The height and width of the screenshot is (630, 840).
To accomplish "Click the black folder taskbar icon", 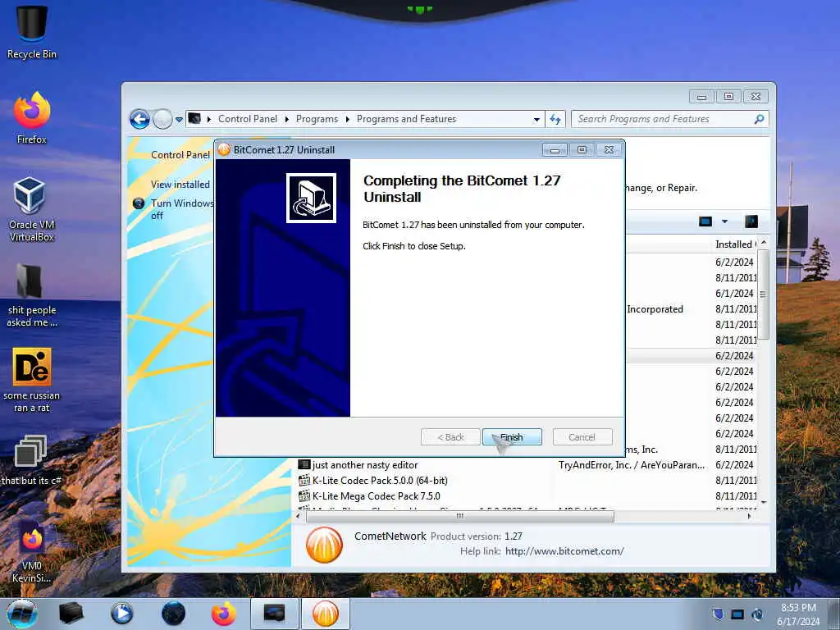I will pos(71,614).
